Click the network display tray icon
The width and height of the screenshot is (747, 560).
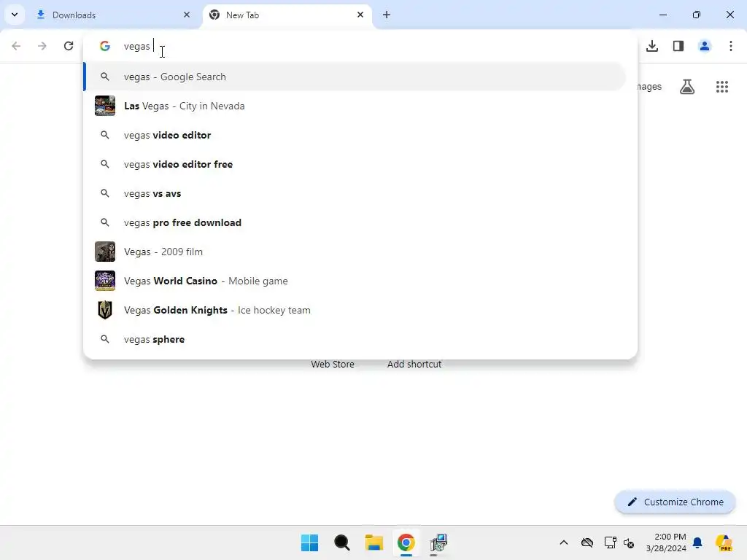(611, 542)
